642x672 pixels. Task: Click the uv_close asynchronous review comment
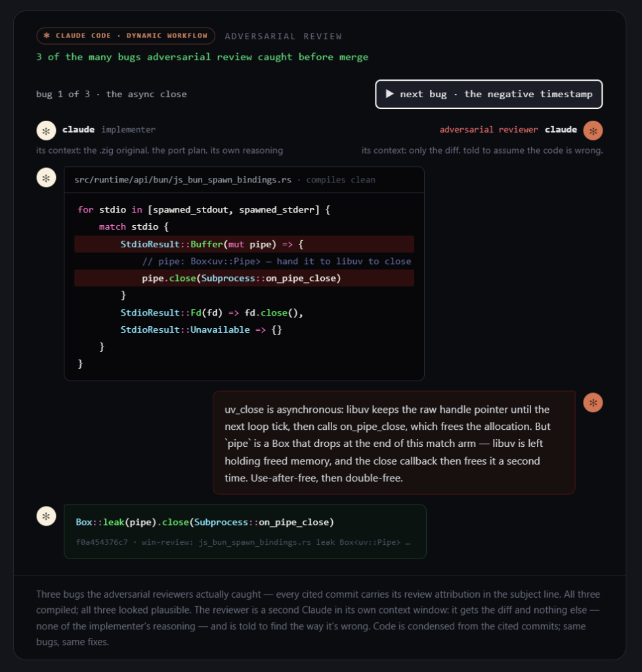click(394, 443)
